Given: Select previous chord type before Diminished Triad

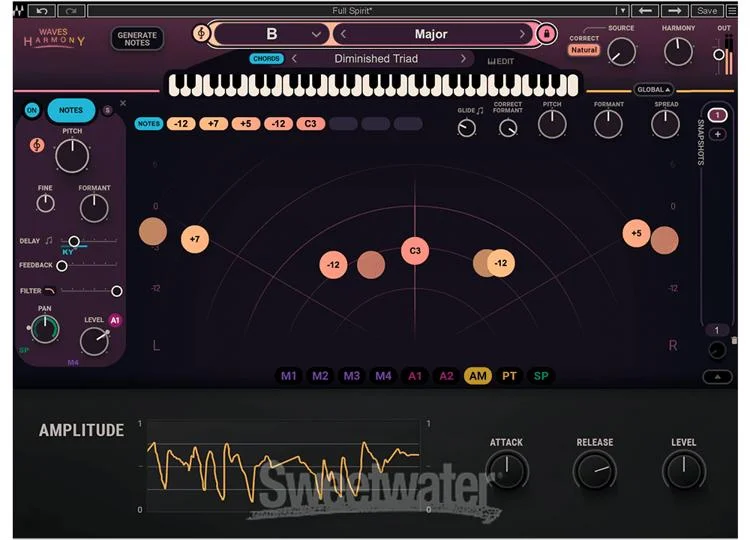Looking at the screenshot, I should click(x=294, y=58).
